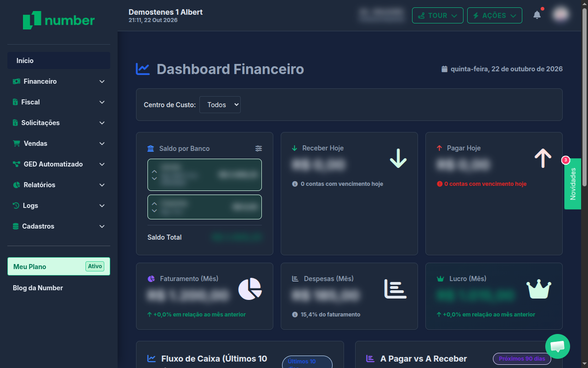The image size is (588, 368).
Task: Click the Financeiro money icon in sidebar
Action: click(x=17, y=81)
